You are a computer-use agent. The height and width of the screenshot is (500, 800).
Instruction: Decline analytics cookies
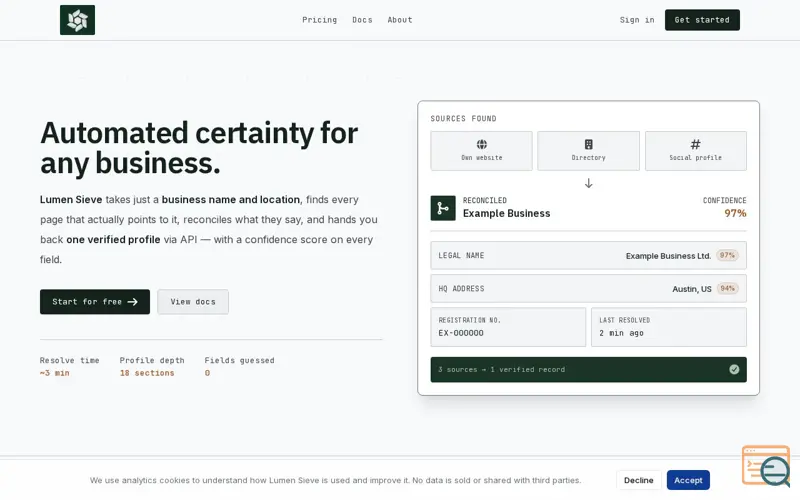tap(638, 480)
